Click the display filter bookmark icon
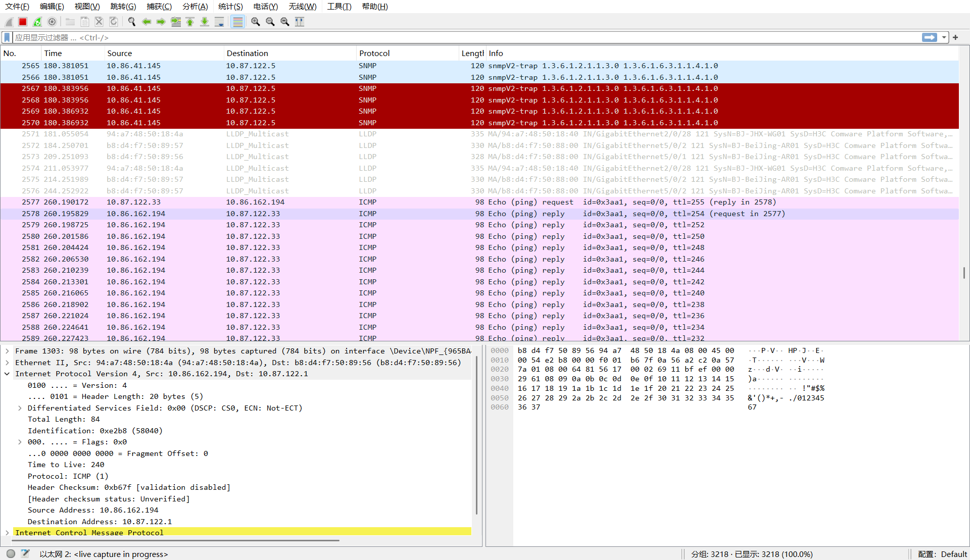Viewport: 970px width, 560px height. pos(7,37)
